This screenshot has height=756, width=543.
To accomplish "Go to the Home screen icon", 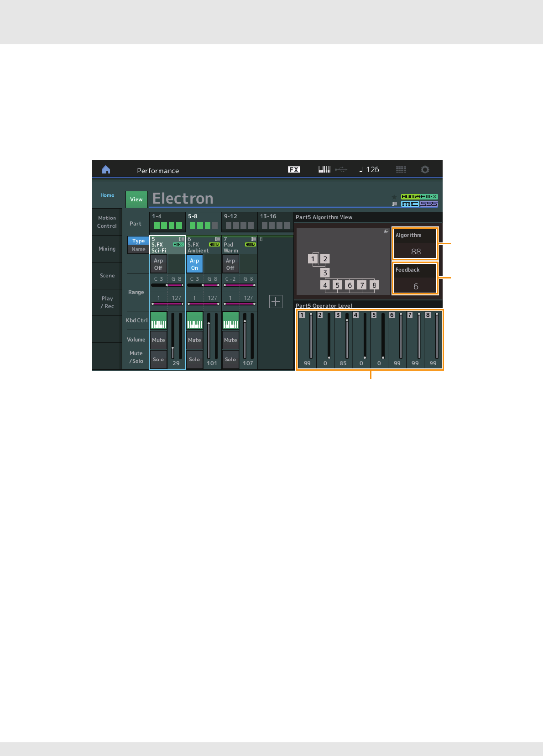I will (x=106, y=169).
